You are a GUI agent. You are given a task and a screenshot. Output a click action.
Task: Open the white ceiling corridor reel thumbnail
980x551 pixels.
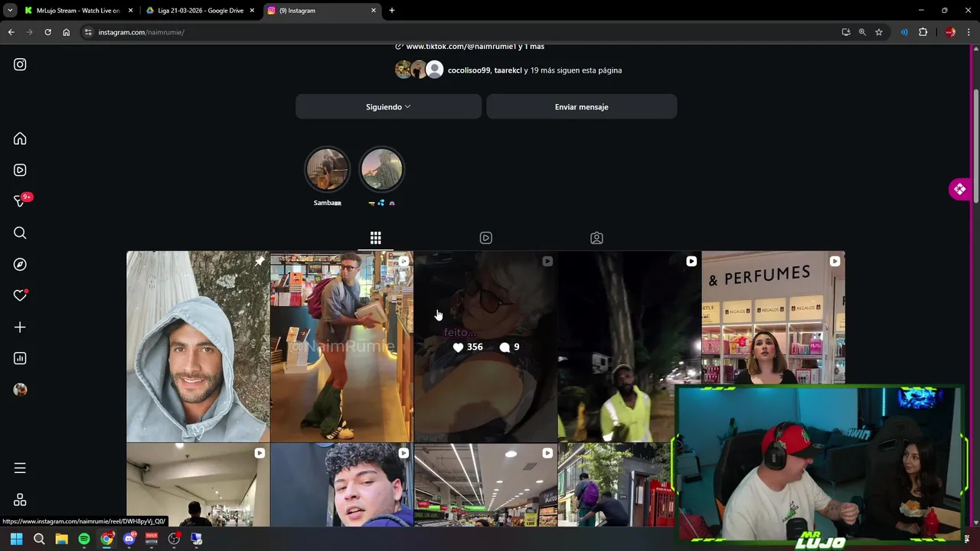tap(198, 485)
